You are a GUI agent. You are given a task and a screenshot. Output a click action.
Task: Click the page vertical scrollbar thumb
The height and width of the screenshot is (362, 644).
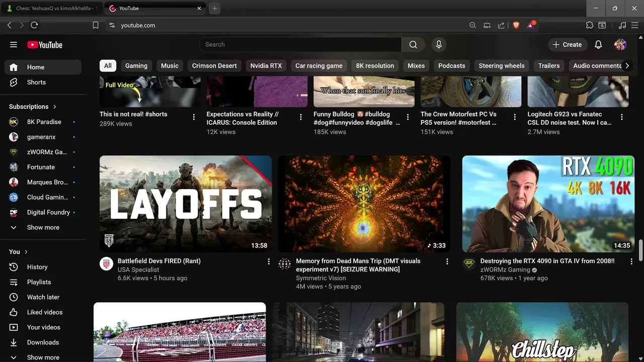(x=640, y=250)
